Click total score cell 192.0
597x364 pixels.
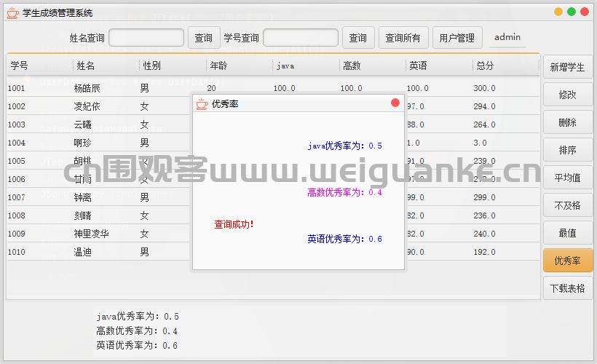484,252
